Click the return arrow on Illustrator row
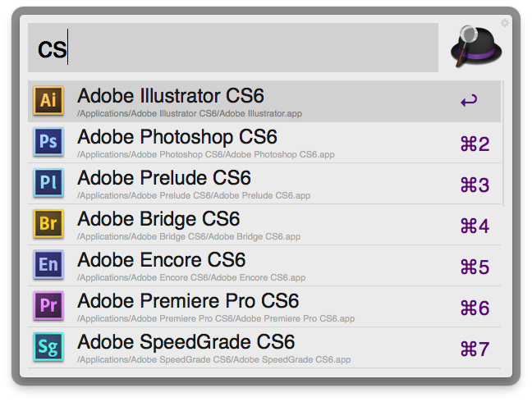532x402 pixels. coord(469,101)
